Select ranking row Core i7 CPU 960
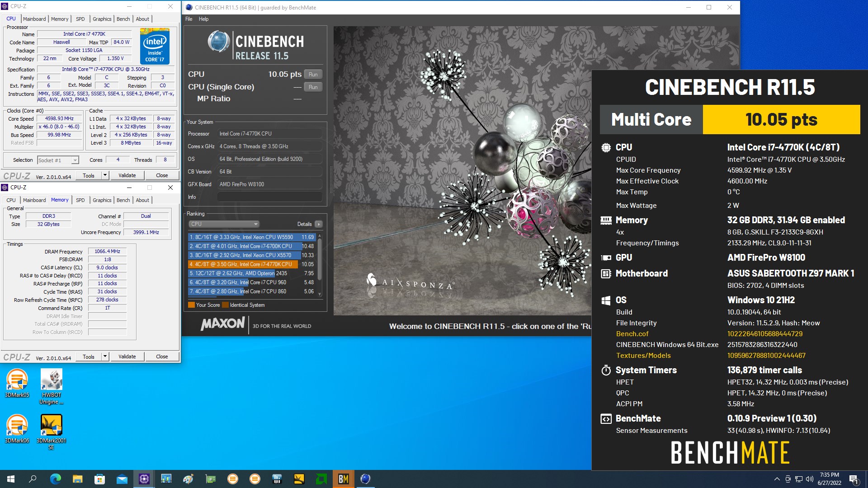Image resolution: width=868 pixels, height=488 pixels. point(251,282)
